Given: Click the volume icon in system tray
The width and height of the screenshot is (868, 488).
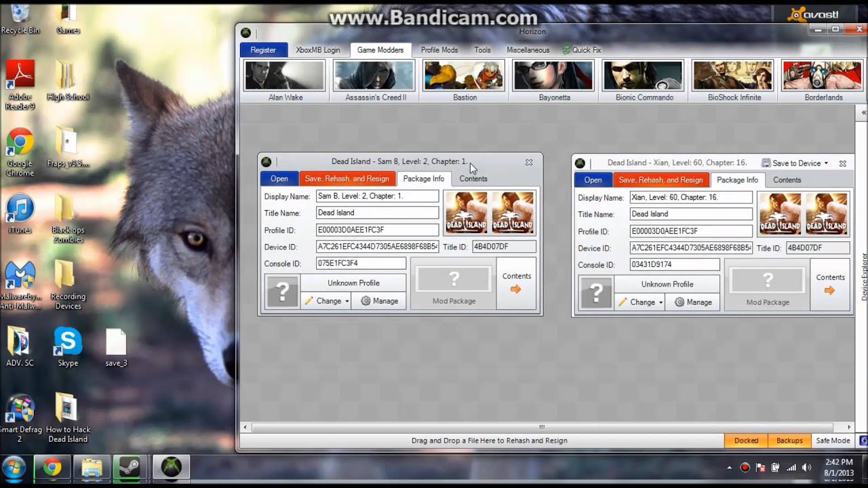Looking at the screenshot, I should point(806,468).
